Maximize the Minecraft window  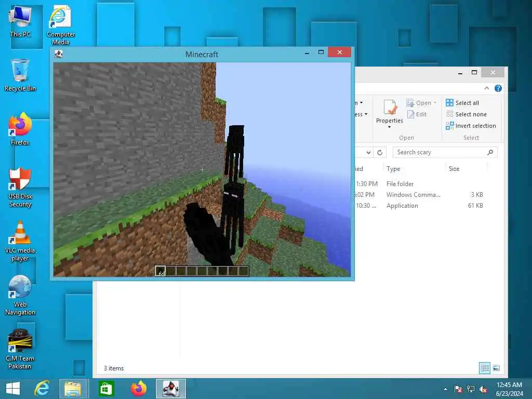(321, 52)
